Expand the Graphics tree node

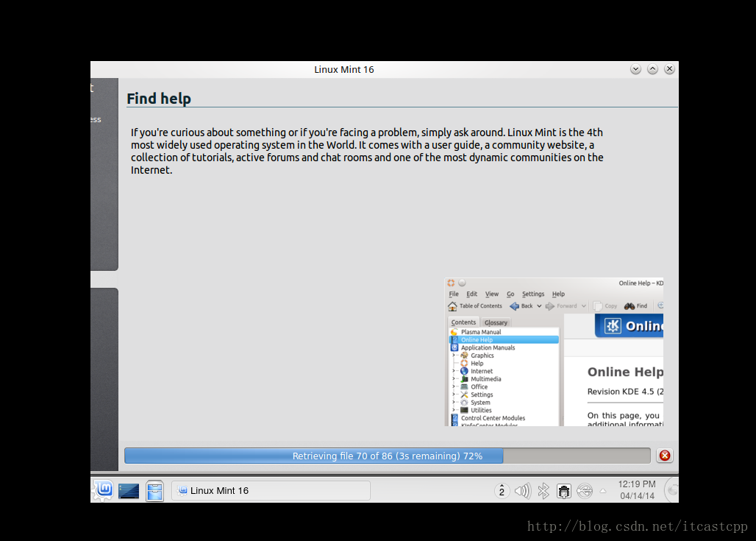[x=454, y=356]
